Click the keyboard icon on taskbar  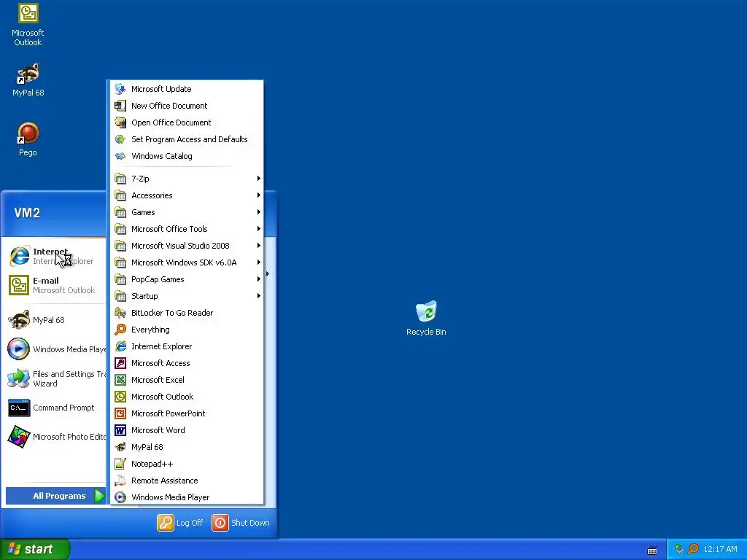pyautogui.click(x=652, y=550)
